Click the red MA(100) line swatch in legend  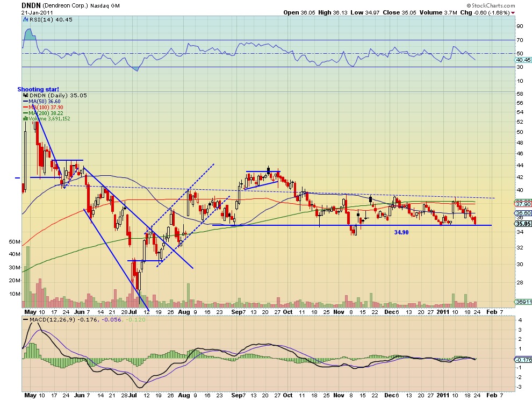(26, 108)
